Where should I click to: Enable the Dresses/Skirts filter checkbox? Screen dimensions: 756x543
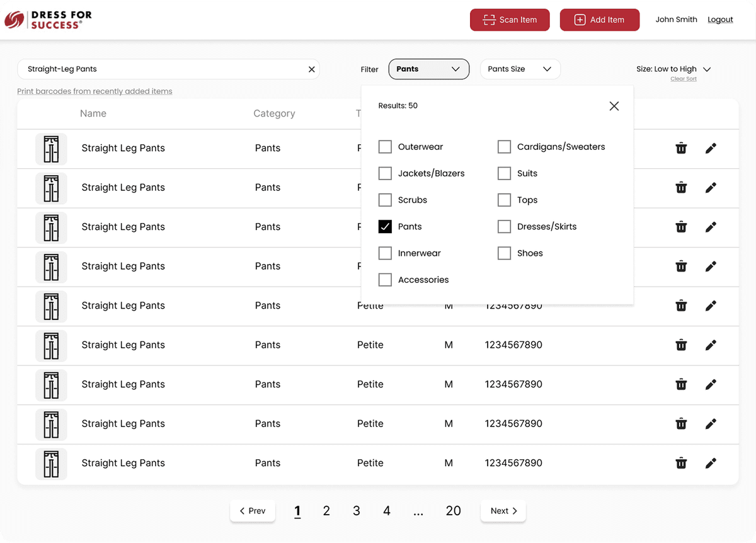pos(504,227)
